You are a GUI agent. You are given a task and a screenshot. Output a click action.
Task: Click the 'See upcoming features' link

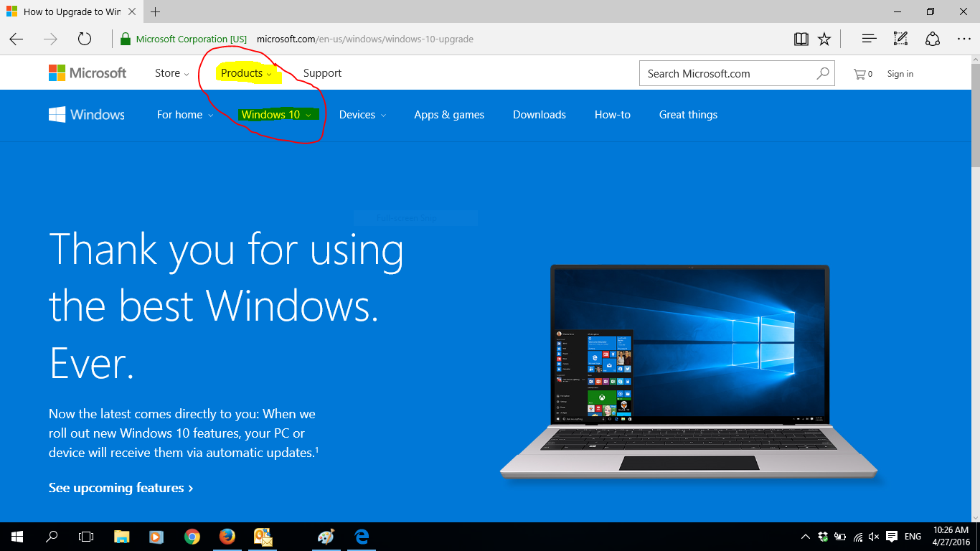(x=121, y=488)
